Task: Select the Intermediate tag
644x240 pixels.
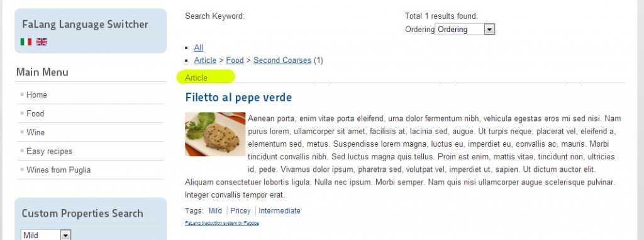Action: pyautogui.click(x=279, y=211)
